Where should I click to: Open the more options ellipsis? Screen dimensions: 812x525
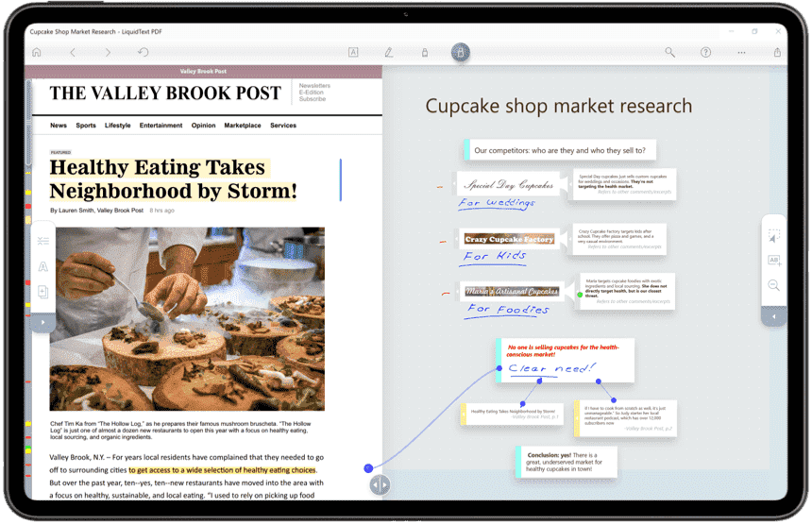pos(741,52)
